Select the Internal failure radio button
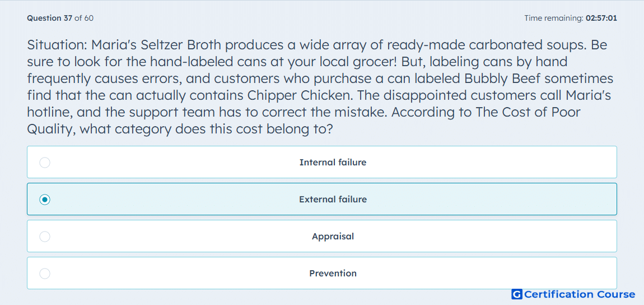644x305 pixels. [45, 163]
